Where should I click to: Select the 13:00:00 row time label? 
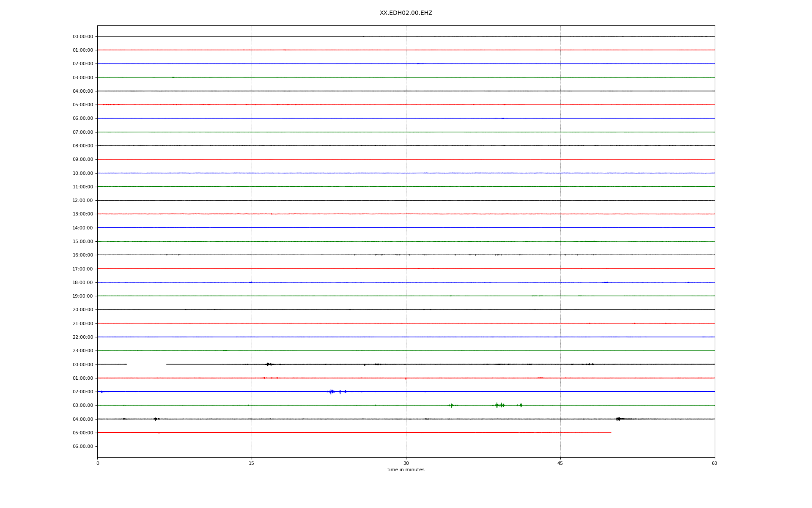point(82,214)
